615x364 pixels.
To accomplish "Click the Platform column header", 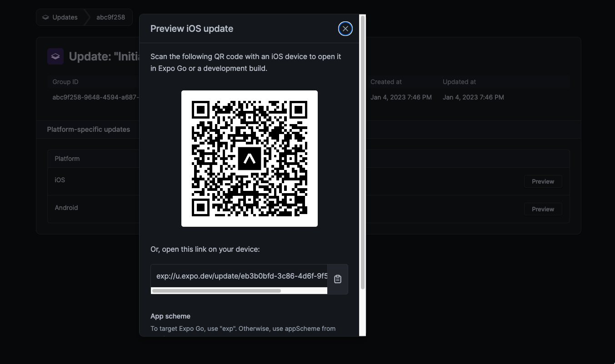I will coord(67,159).
